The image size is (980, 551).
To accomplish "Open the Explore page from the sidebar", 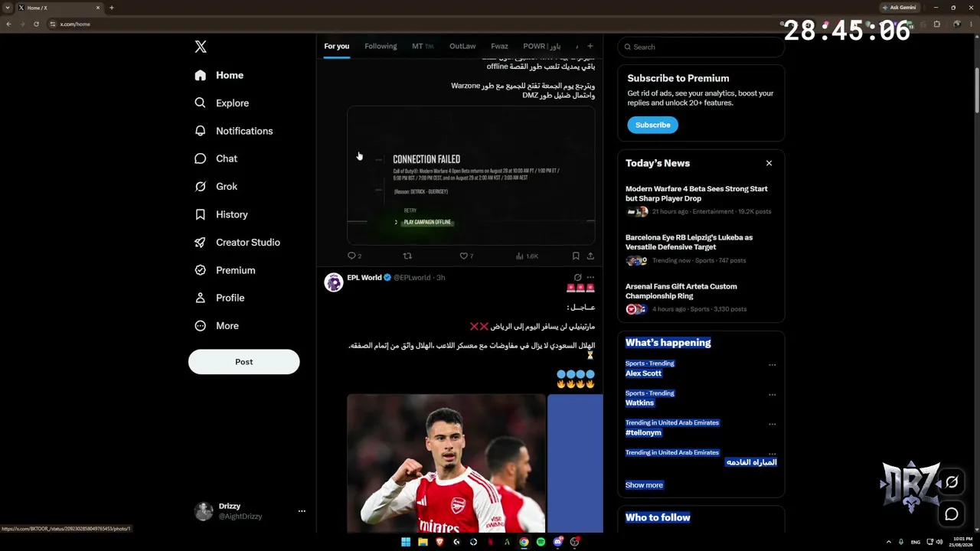I will pyautogui.click(x=221, y=103).
